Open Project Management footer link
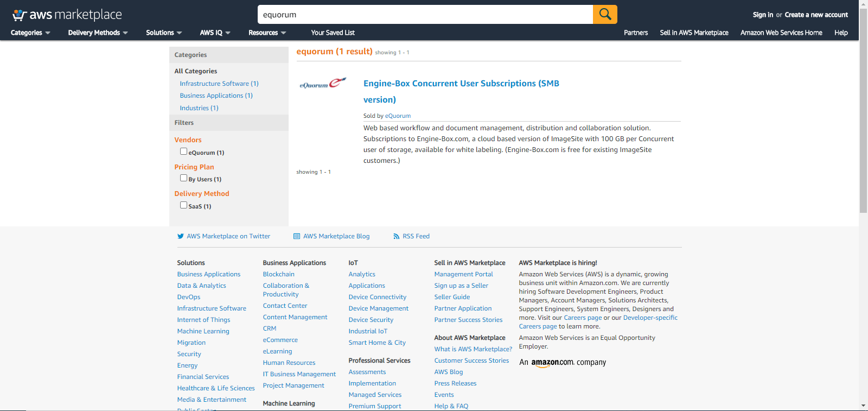The height and width of the screenshot is (411, 868). click(293, 385)
